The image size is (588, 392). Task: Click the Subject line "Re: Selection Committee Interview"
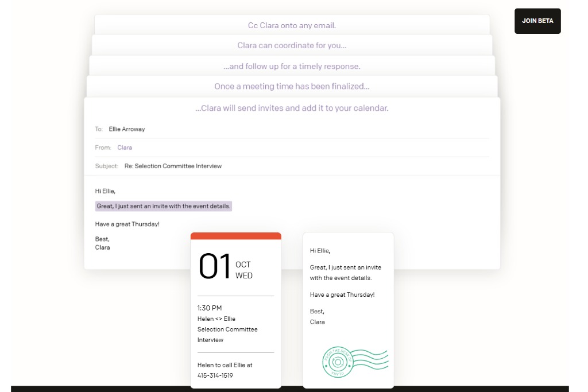(x=173, y=166)
